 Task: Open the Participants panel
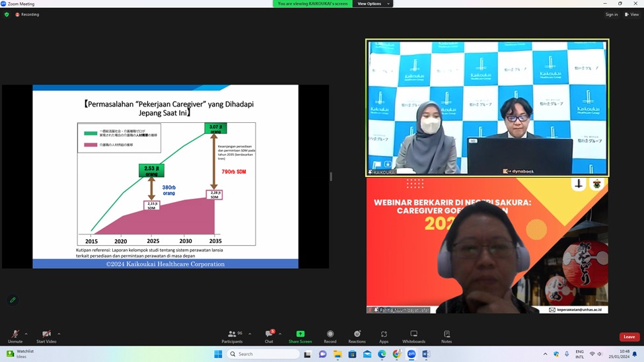coord(232,335)
